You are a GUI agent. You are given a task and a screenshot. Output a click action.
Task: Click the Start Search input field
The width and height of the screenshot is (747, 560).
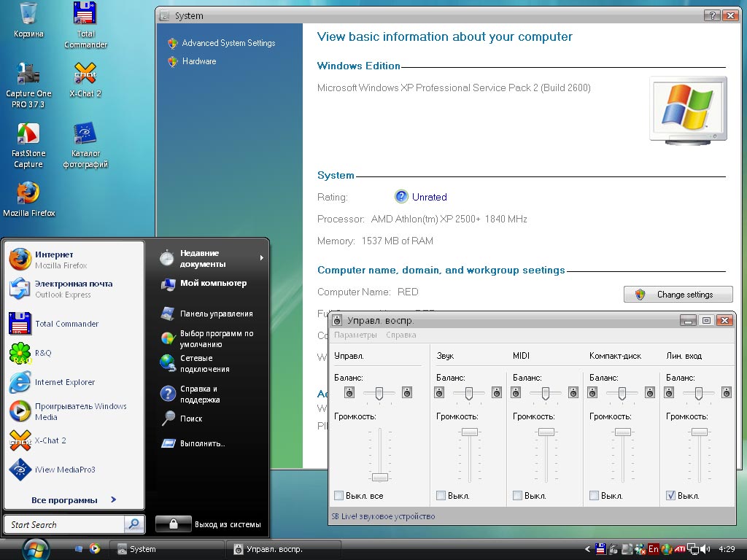[x=65, y=524]
